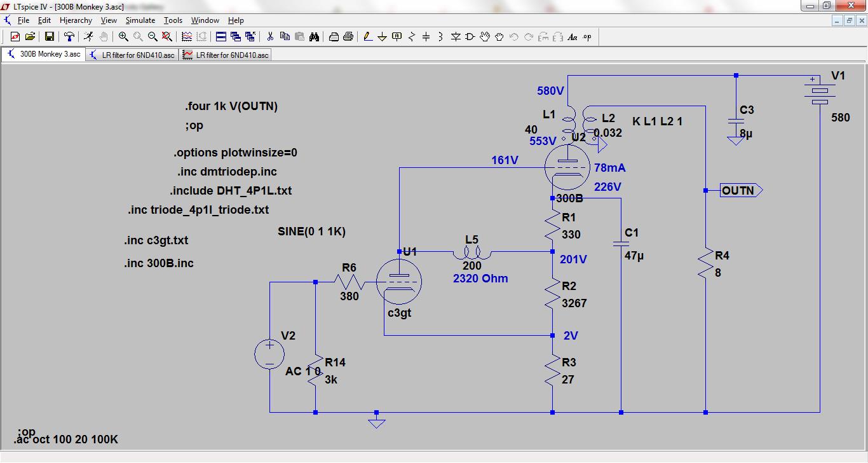Click the .ac oct 100 20 100K directive
The image size is (868, 463).
[x=66, y=439]
